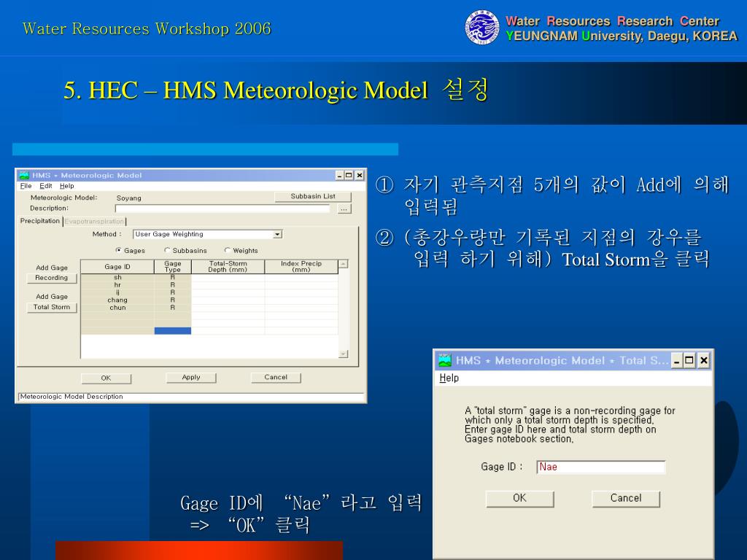Viewport: 747px width, 560px height.
Task: Click the highlighted blue Gage Type cell
Action: (172, 330)
